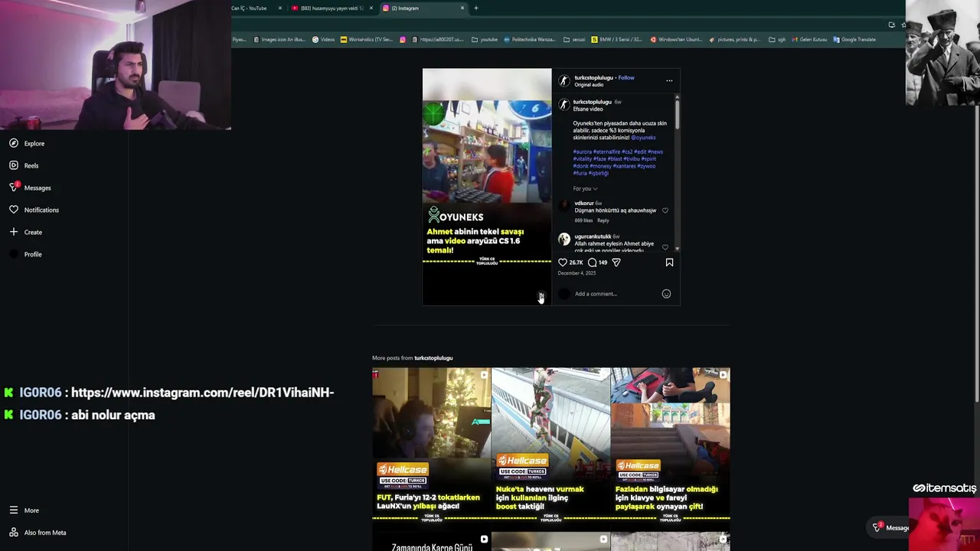Click the Ahmet abinin reel video
The height and width of the screenshot is (551, 980).
[487, 187]
